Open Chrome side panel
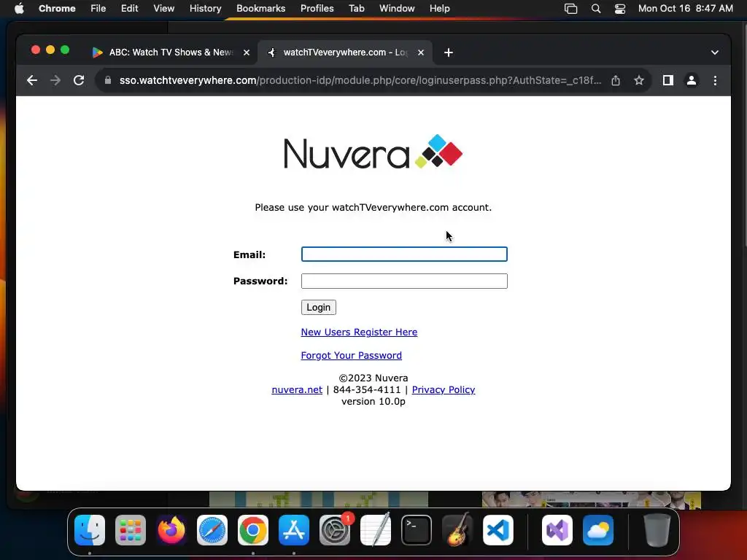The width and height of the screenshot is (747, 560). [668, 80]
